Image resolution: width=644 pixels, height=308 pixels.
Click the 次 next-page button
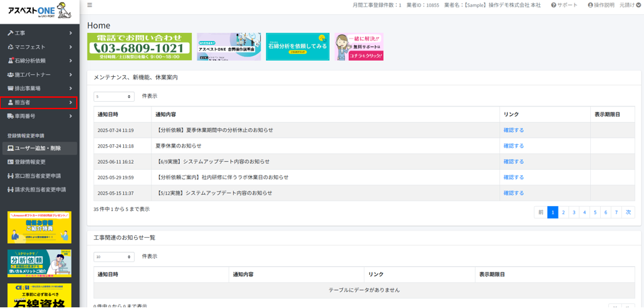[628, 212]
